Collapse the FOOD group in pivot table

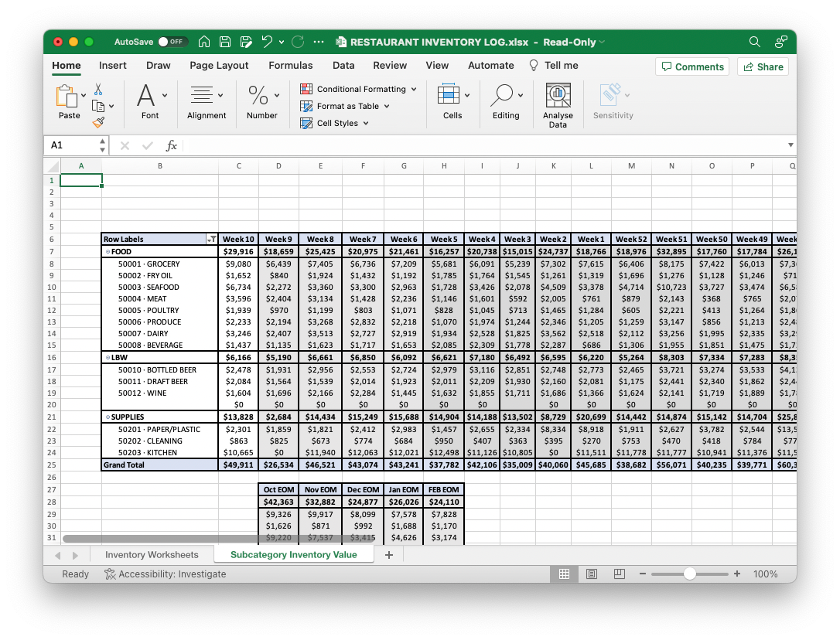tap(108, 252)
